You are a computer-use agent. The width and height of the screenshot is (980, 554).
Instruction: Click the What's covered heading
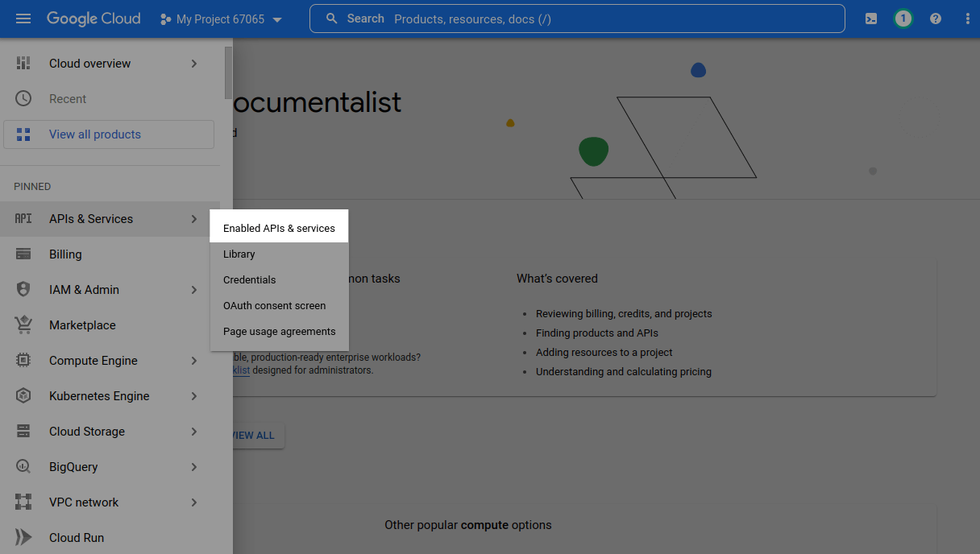pyautogui.click(x=557, y=279)
